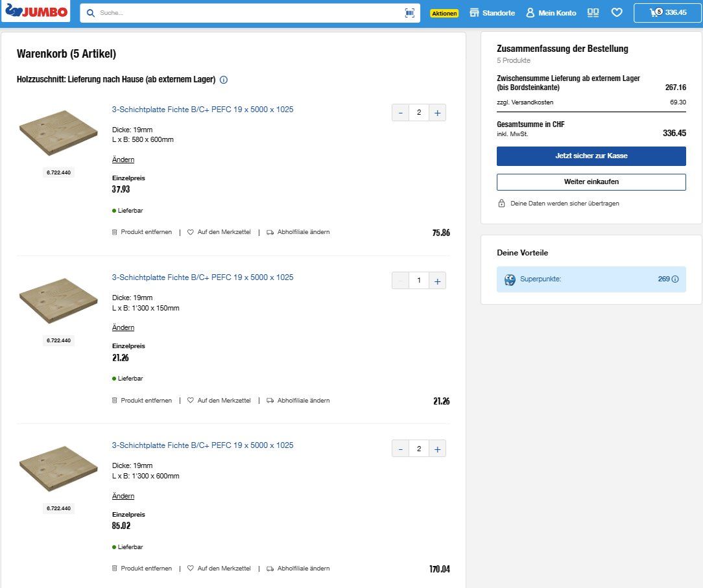This screenshot has width=703, height=588.
Task: Increase quantity of 1'300 x 150mm panel
Action: point(437,281)
